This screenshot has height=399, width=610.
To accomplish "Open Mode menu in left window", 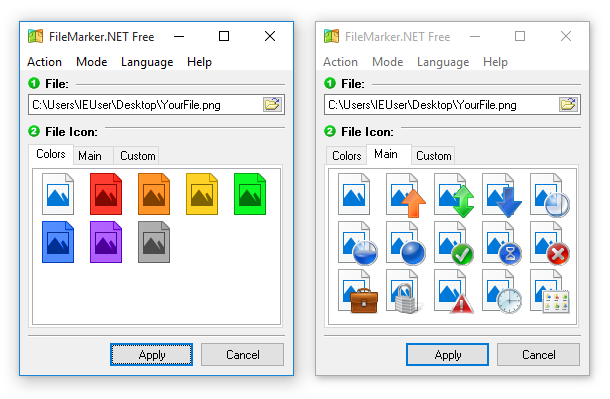I will [92, 62].
